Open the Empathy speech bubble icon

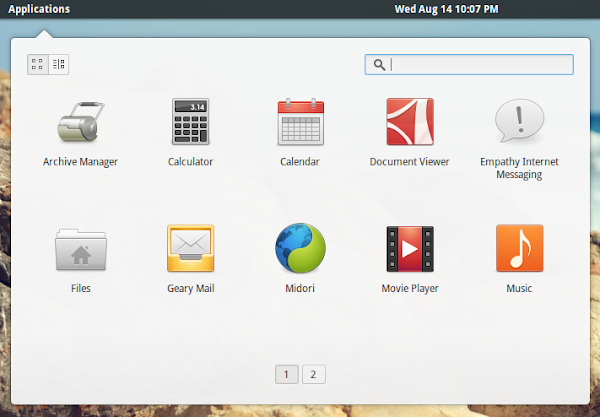pyautogui.click(x=519, y=120)
